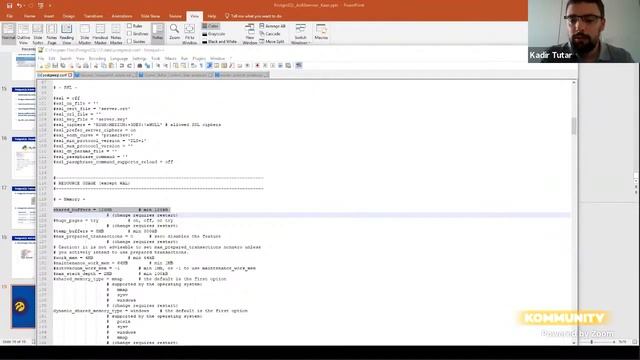Switch to Slide Sorter view
640x360 pixels.
38,34
